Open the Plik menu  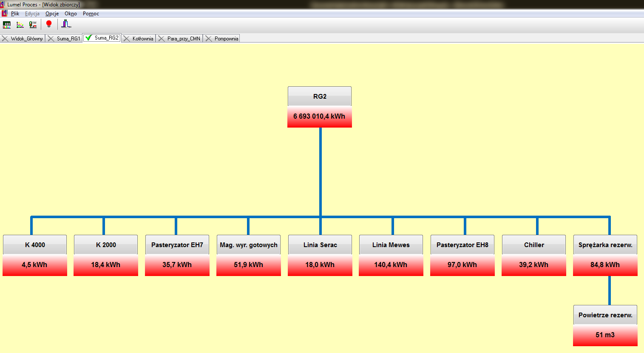point(15,14)
